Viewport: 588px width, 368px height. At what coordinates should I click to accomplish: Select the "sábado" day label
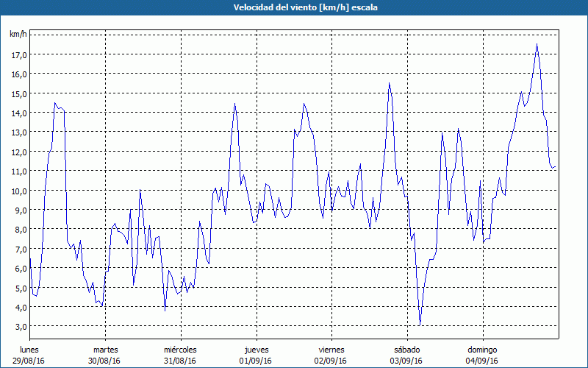(406, 350)
